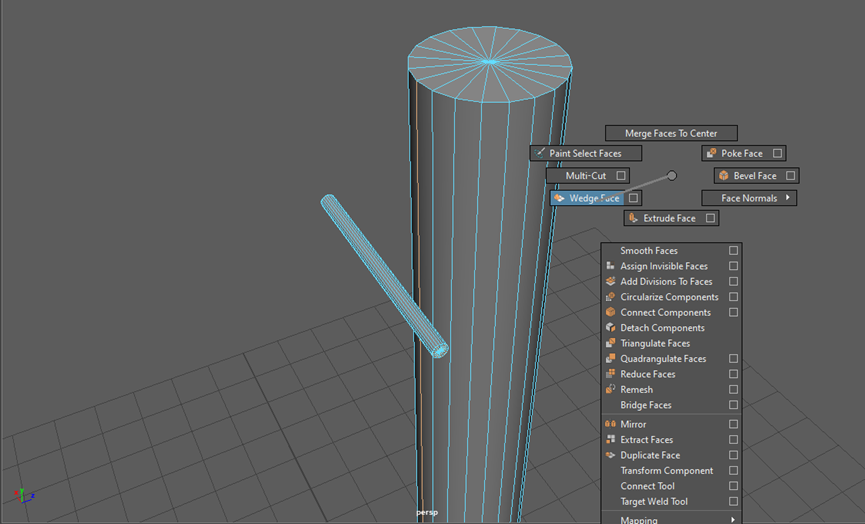Open Remesh option box
This screenshot has width=865, height=524.
click(x=733, y=389)
